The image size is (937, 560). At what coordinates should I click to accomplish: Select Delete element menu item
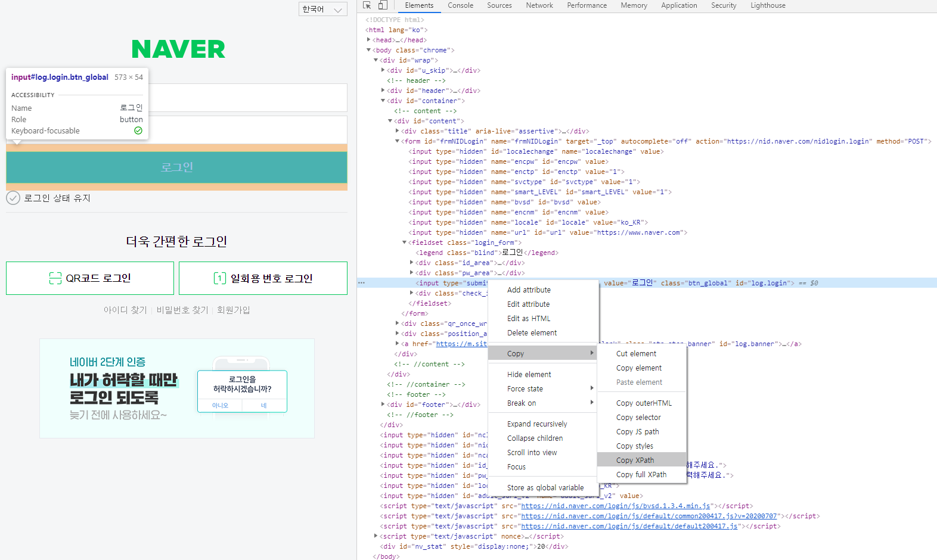[543, 333]
